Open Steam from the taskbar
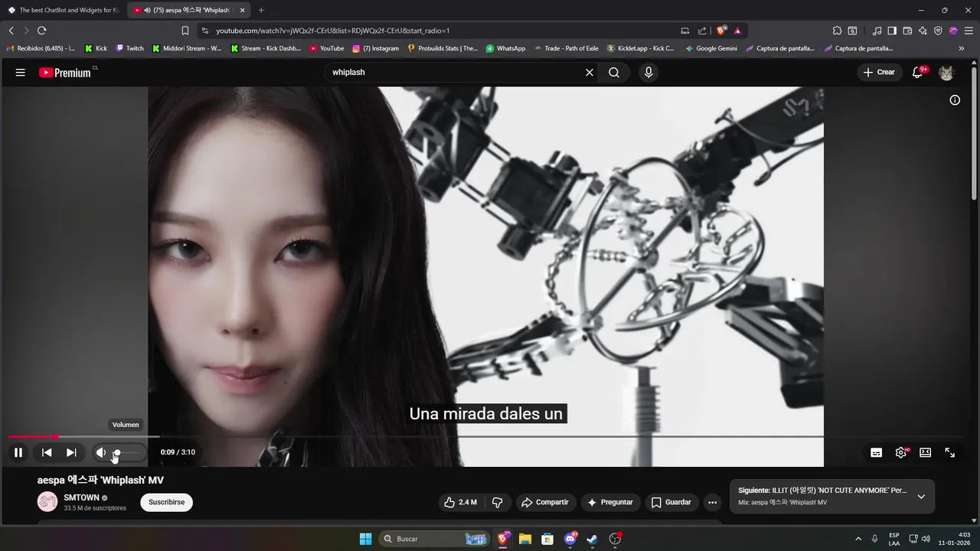This screenshot has width=980, height=551. (592, 539)
